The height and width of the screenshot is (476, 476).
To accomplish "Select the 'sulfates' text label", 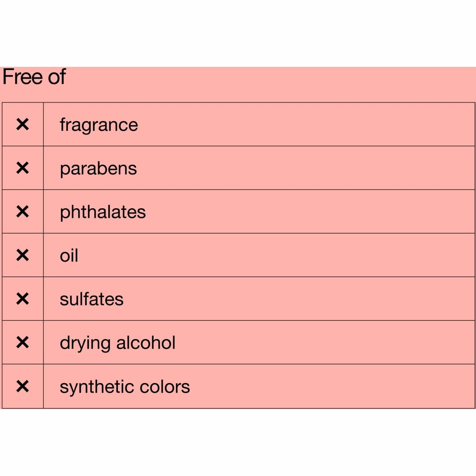I will pyautogui.click(x=92, y=299).
